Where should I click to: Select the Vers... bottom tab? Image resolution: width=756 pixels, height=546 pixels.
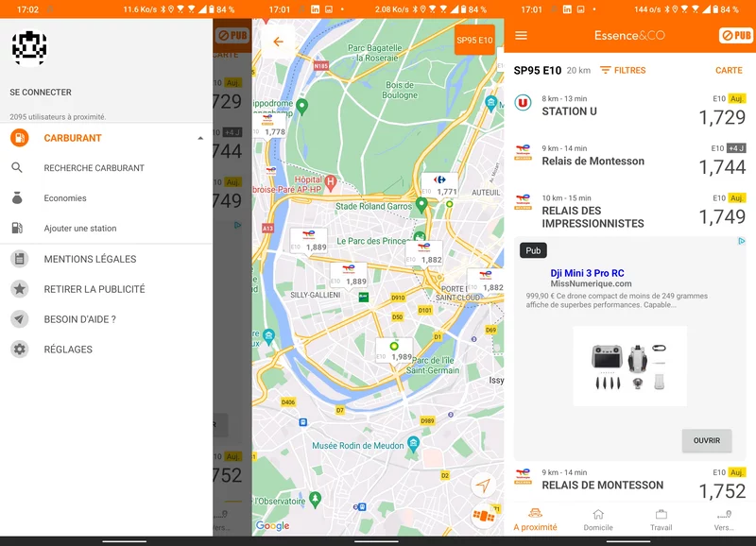(x=724, y=520)
